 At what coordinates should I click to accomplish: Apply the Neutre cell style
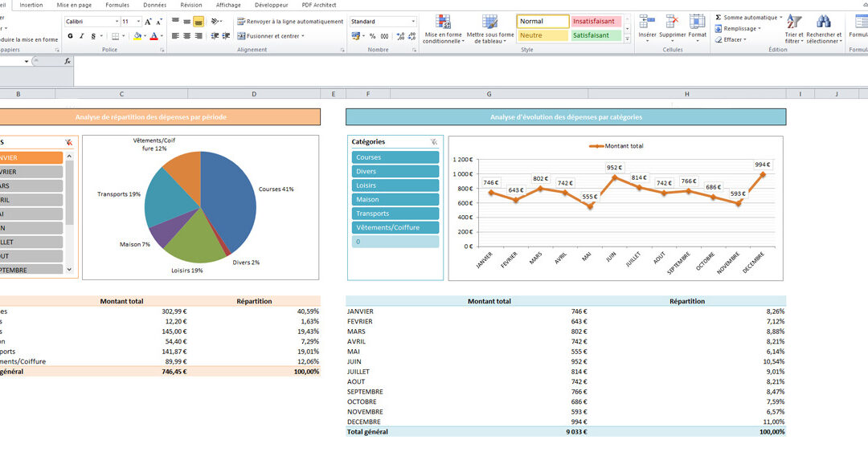(x=542, y=35)
